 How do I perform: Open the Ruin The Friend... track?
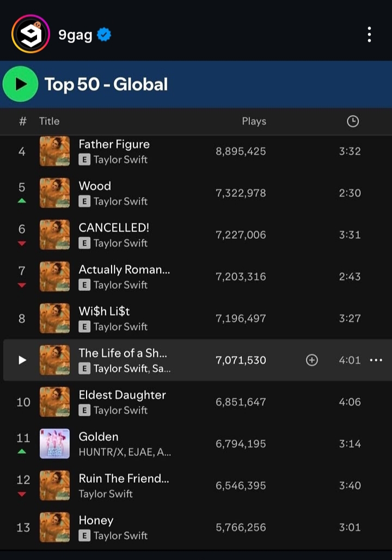[x=124, y=478]
